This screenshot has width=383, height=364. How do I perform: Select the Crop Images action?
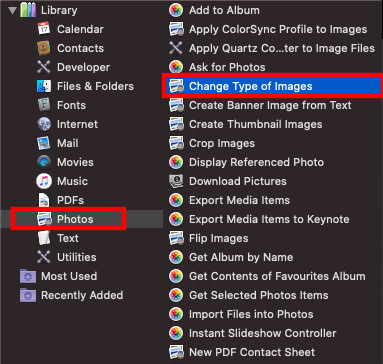click(x=222, y=143)
